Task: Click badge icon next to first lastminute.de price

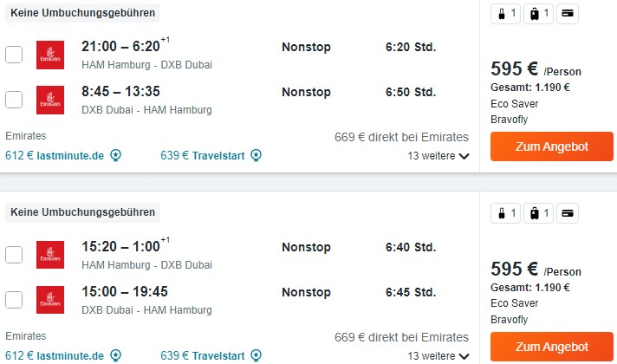Action: point(116,155)
